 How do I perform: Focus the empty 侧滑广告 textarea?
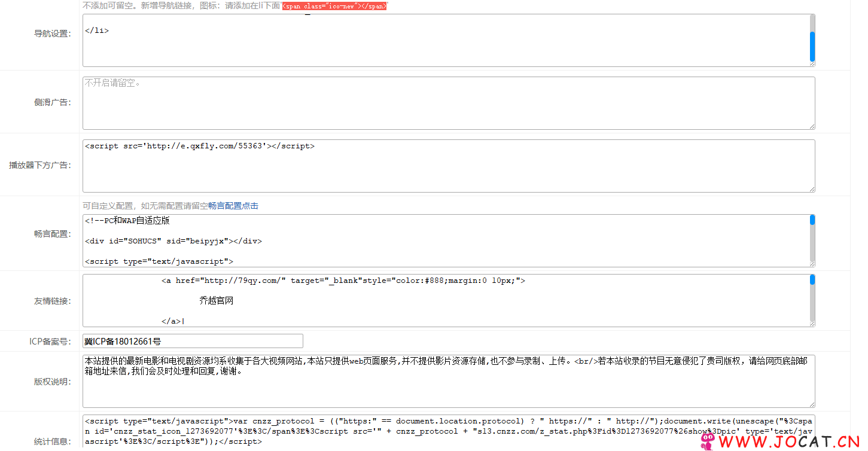click(449, 103)
